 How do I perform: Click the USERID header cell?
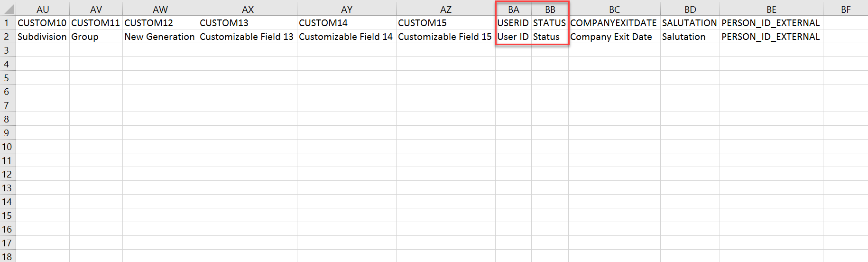[513, 23]
